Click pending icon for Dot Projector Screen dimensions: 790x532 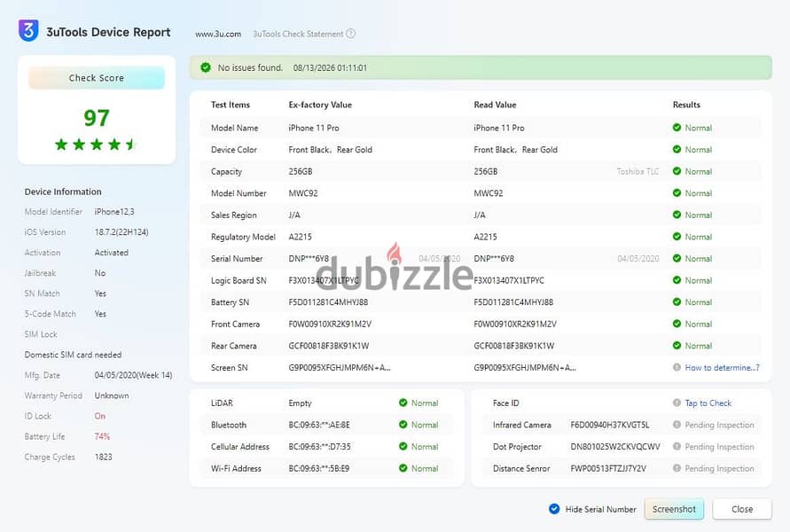pos(677,446)
